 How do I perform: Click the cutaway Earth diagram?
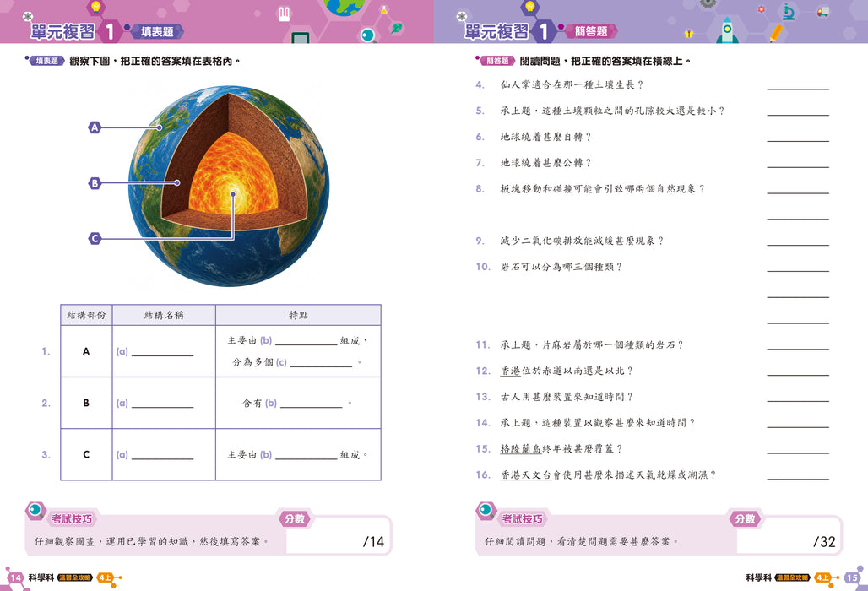click(229, 186)
